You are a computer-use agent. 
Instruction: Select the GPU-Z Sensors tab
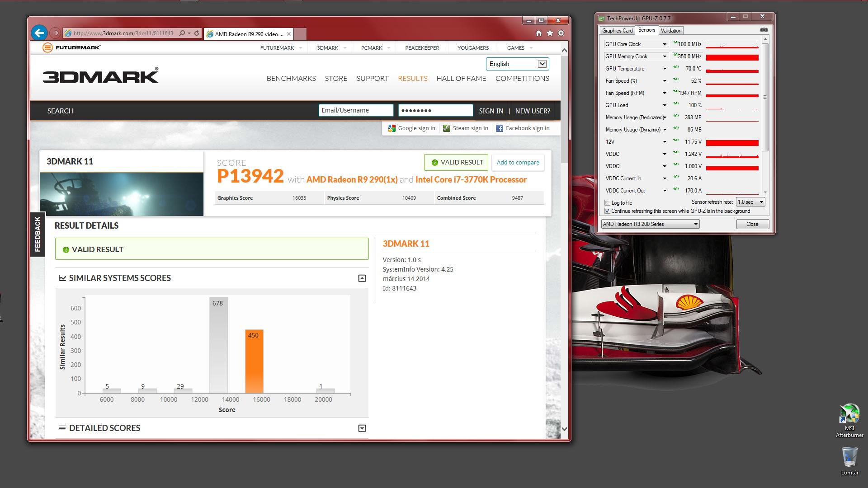click(646, 30)
